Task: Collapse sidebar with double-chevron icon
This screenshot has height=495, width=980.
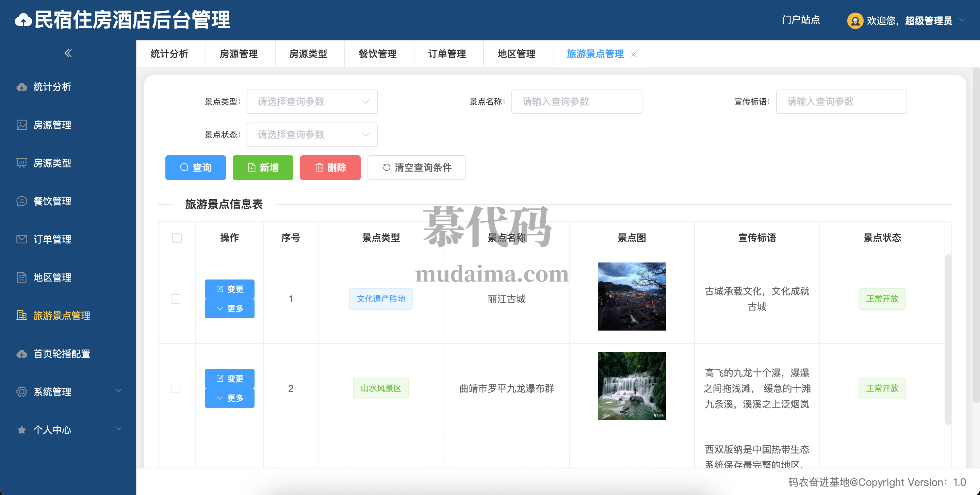Action: [68, 53]
